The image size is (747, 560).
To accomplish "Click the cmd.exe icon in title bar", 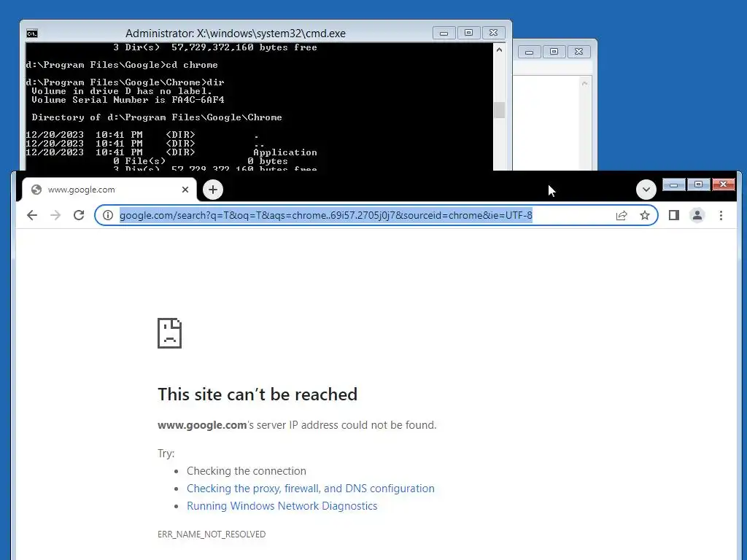I will pyautogui.click(x=32, y=34).
